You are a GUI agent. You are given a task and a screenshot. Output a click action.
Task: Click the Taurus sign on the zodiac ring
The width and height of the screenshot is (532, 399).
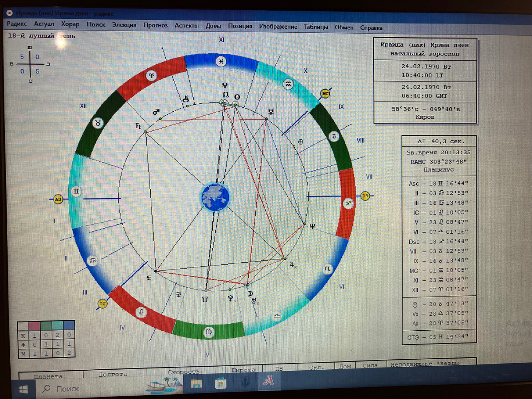97,123
